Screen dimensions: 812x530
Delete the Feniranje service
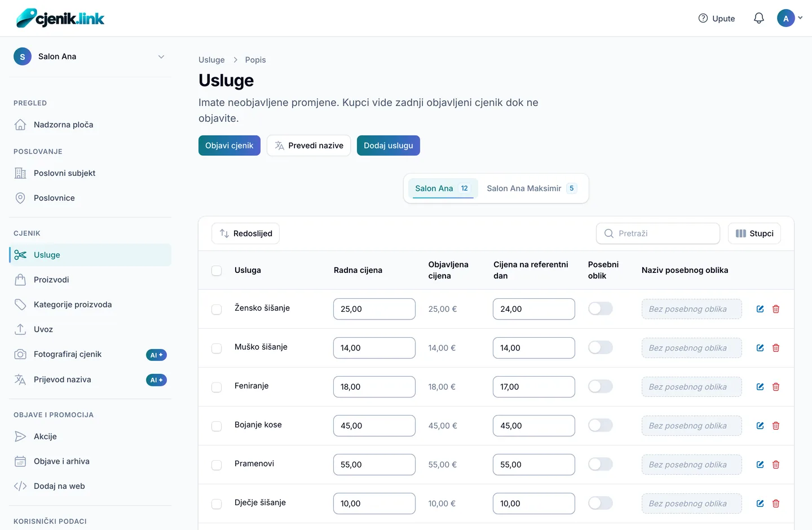tap(776, 387)
